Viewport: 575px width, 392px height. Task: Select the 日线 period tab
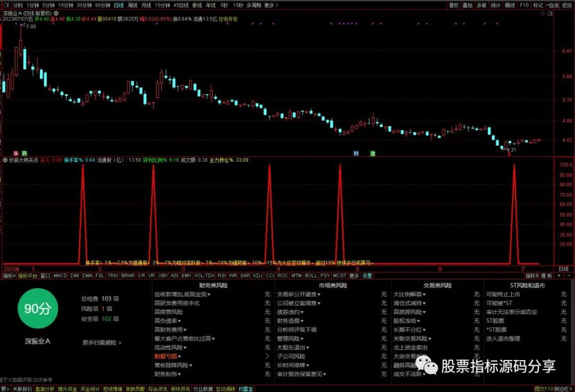click(x=119, y=5)
